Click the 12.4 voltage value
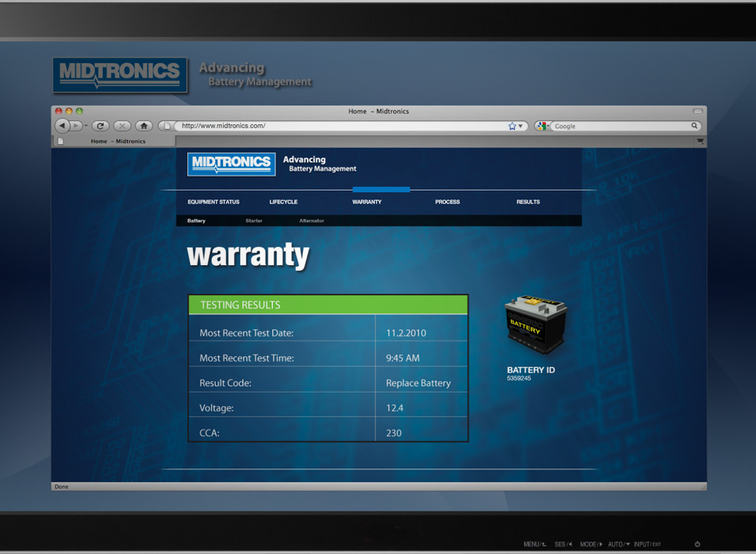Screen dimensions: 756x554 pos(395,408)
